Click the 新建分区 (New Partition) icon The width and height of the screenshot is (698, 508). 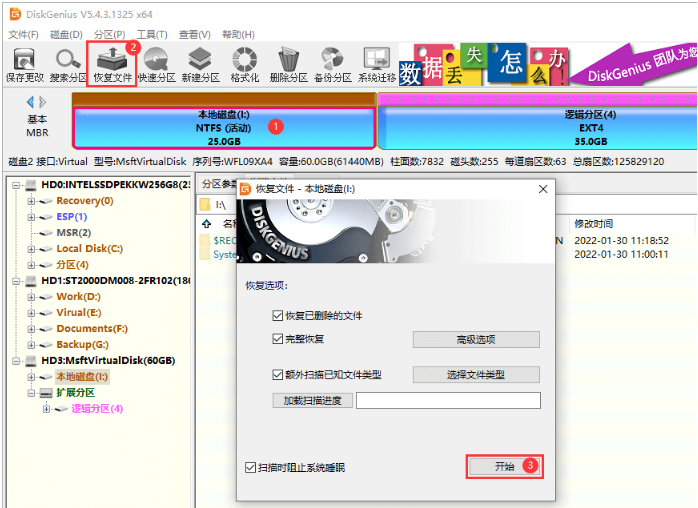200,64
